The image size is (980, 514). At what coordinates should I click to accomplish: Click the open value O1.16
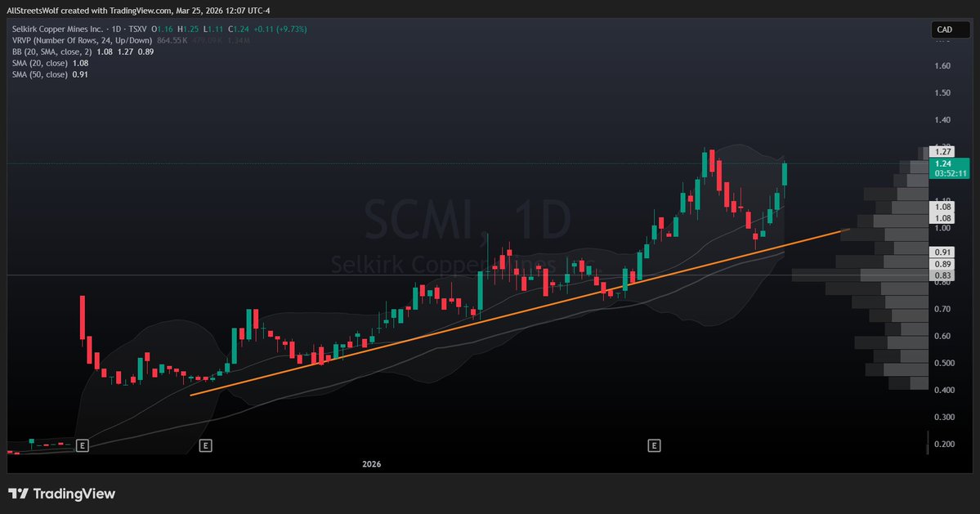pos(162,29)
